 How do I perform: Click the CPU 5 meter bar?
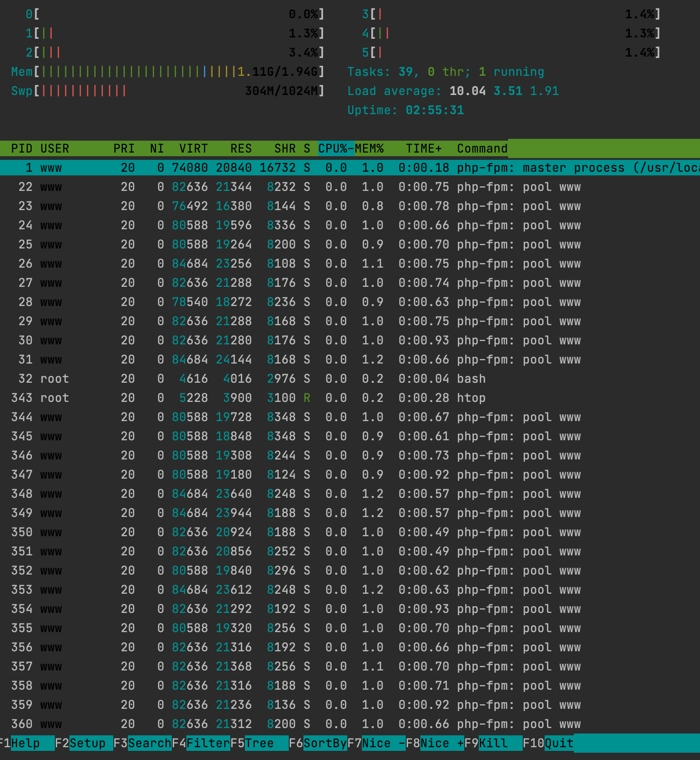[511, 53]
